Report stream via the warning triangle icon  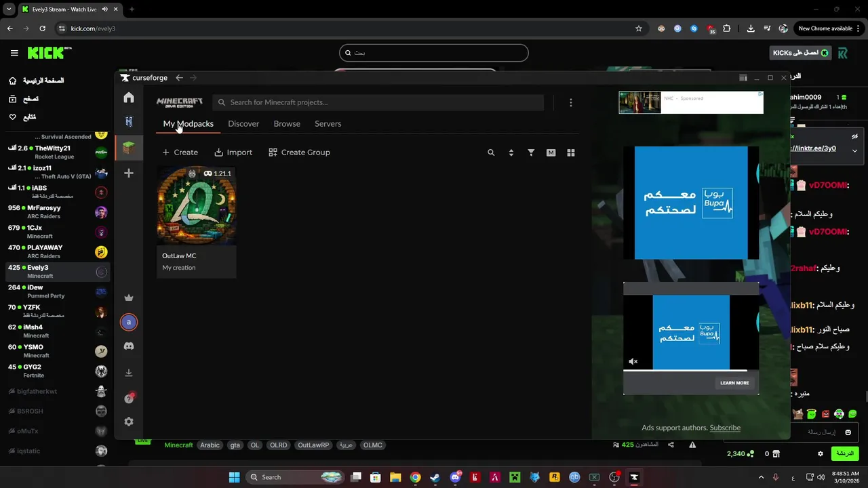[692, 445]
